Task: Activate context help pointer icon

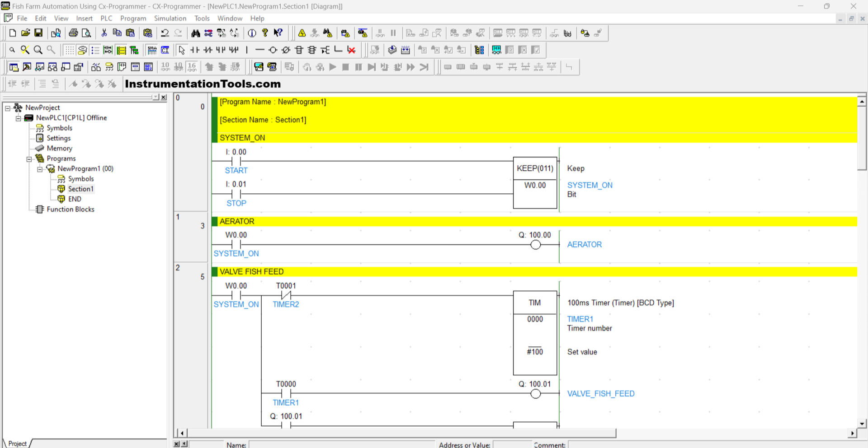Action: tap(278, 33)
